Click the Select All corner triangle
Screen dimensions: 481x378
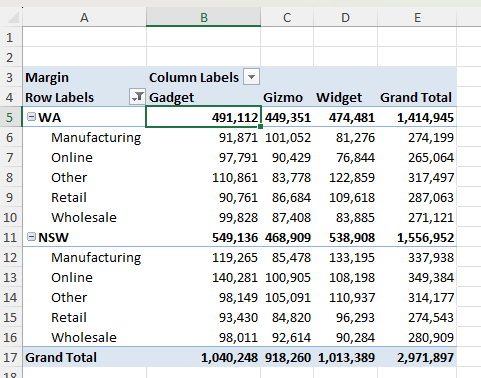13,17
